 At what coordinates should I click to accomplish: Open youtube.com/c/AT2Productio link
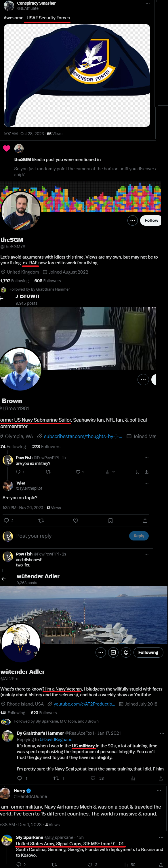point(84,704)
